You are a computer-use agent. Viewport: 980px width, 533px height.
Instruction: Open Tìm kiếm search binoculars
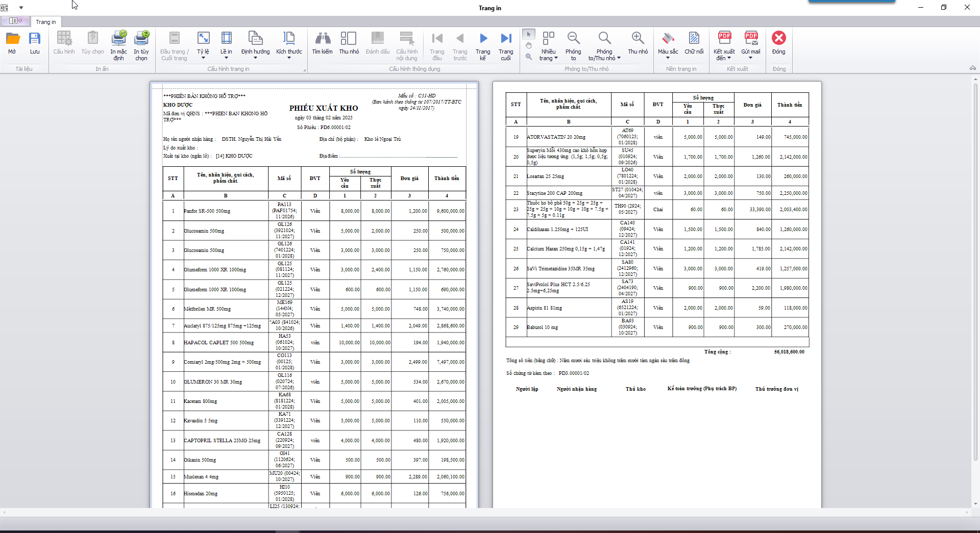point(322,43)
